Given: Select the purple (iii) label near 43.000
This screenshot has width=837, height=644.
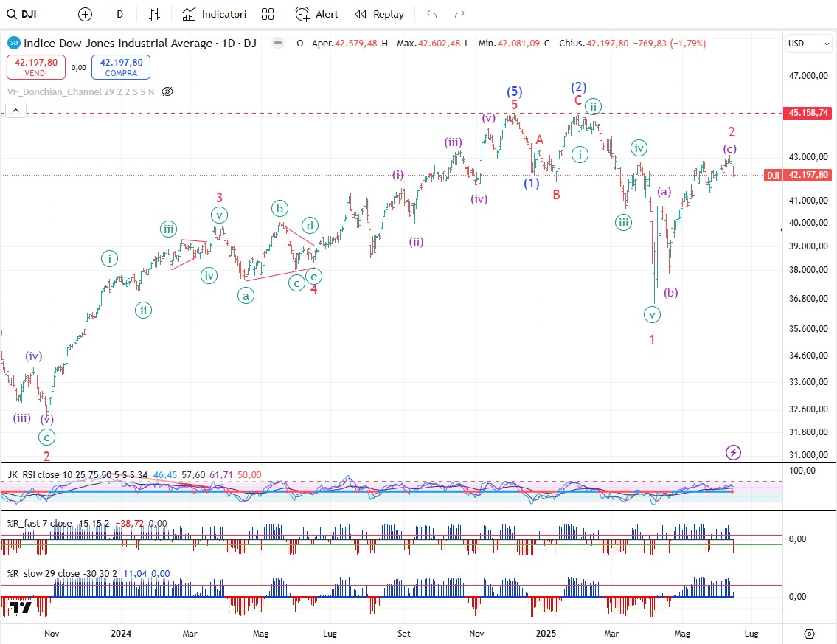Looking at the screenshot, I should click(x=454, y=142).
